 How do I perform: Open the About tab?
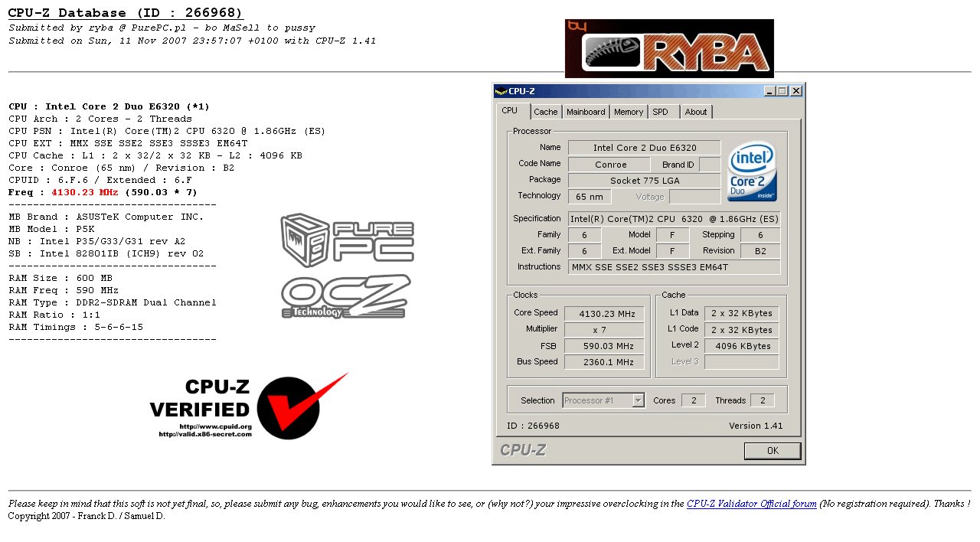point(696,112)
